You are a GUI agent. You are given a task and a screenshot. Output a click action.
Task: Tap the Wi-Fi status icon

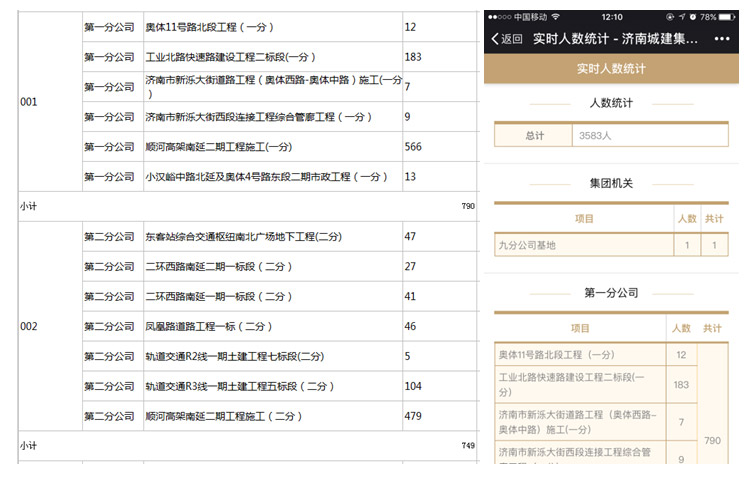click(x=555, y=17)
